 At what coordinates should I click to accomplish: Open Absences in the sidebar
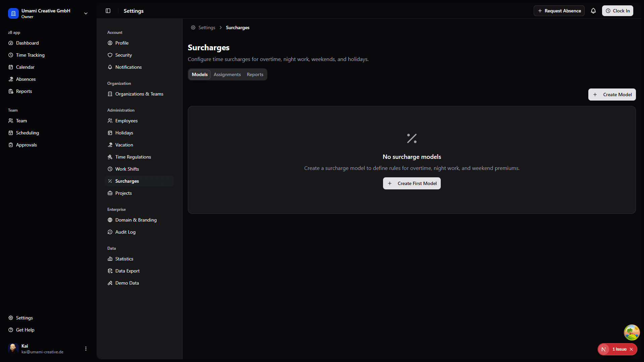pyautogui.click(x=26, y=79)
